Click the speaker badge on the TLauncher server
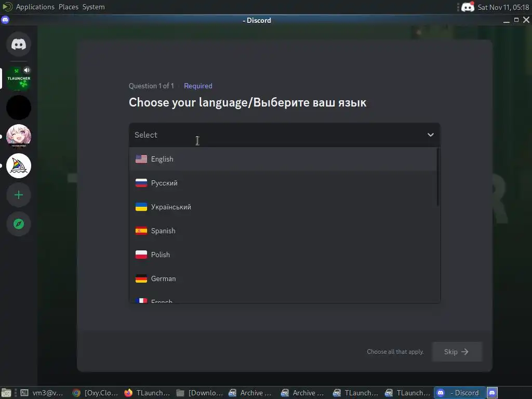The width and height of the screenshot is (532, 399). [27, 70]
